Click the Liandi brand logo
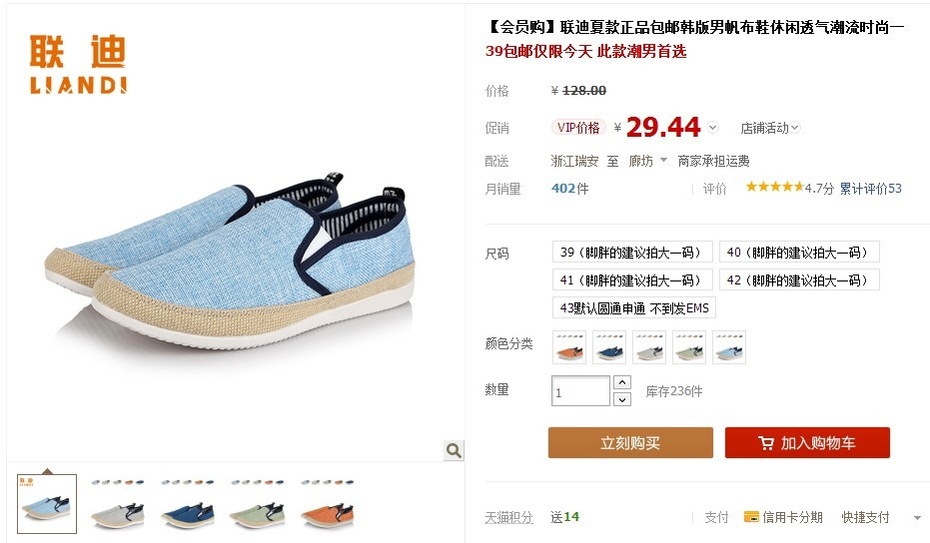This screenshot has width=930, height=543. [x=78, y=64]
